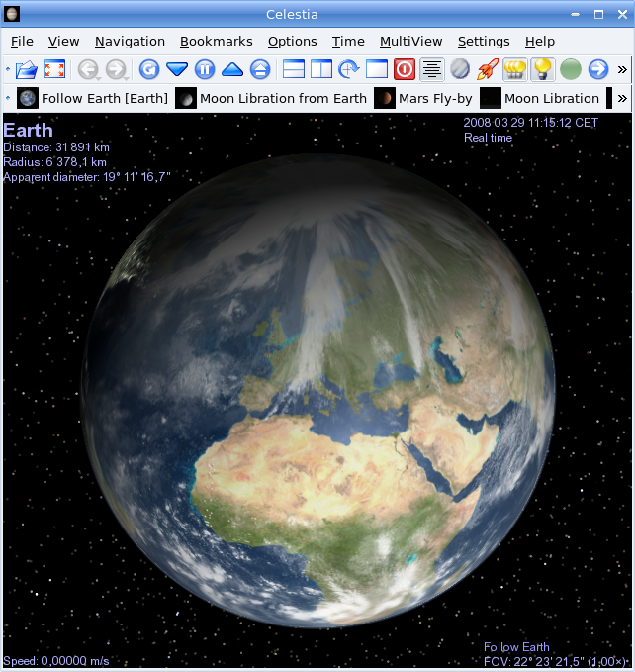Open the Bookmarks menu
635x672 pixels.
217,42
